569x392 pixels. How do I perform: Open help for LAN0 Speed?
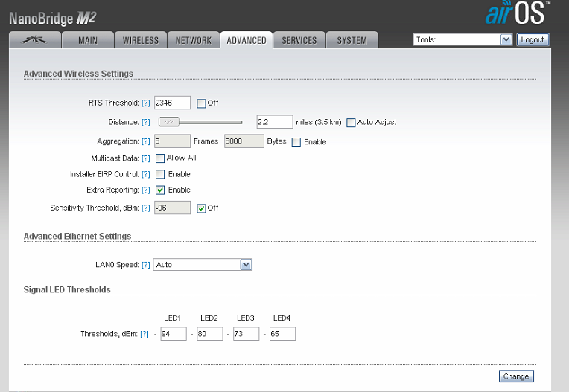[x=146, y=265]
